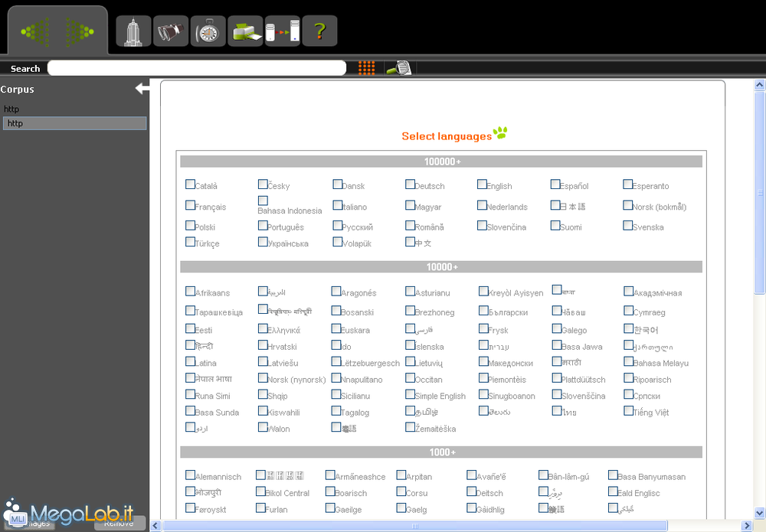Image resolution: width=766 pixels, height=532 pixels.
Task: Check the English language checkbox
Action: click(x=482, y=184)
